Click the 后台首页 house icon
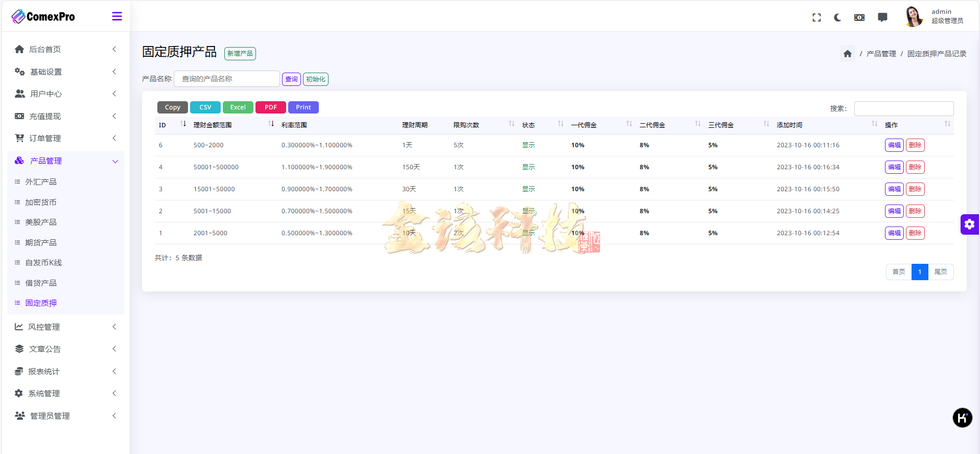This screenshot has height=454, width=980. pos(19,49)
